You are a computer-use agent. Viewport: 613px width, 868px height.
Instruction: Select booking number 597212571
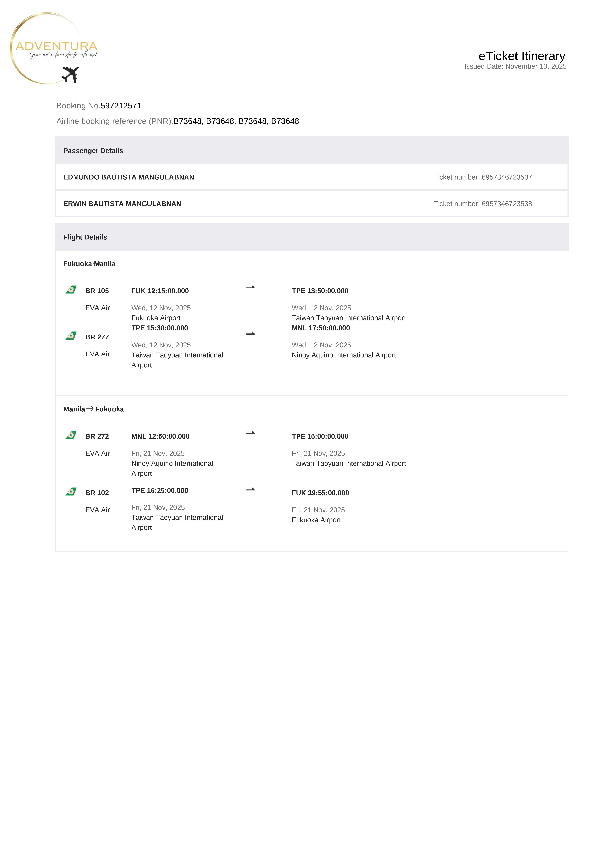coord(121,106)
